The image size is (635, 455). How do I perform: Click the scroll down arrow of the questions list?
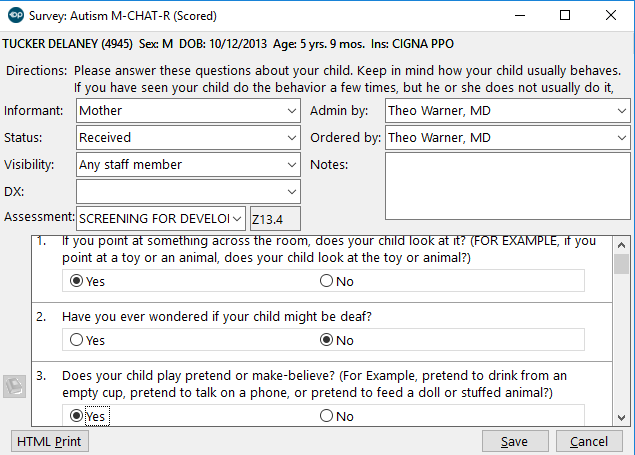pos(621,417)
